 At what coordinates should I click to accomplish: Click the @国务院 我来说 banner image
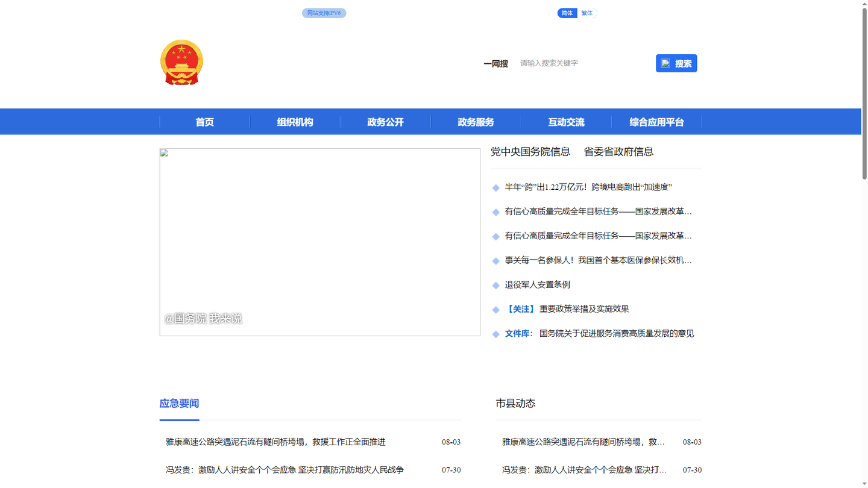(320, 242)
